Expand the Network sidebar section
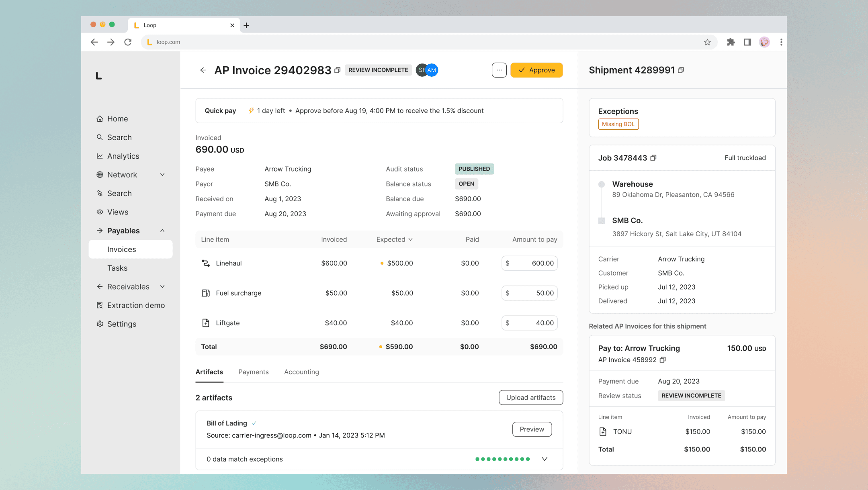 coord(162,175)
